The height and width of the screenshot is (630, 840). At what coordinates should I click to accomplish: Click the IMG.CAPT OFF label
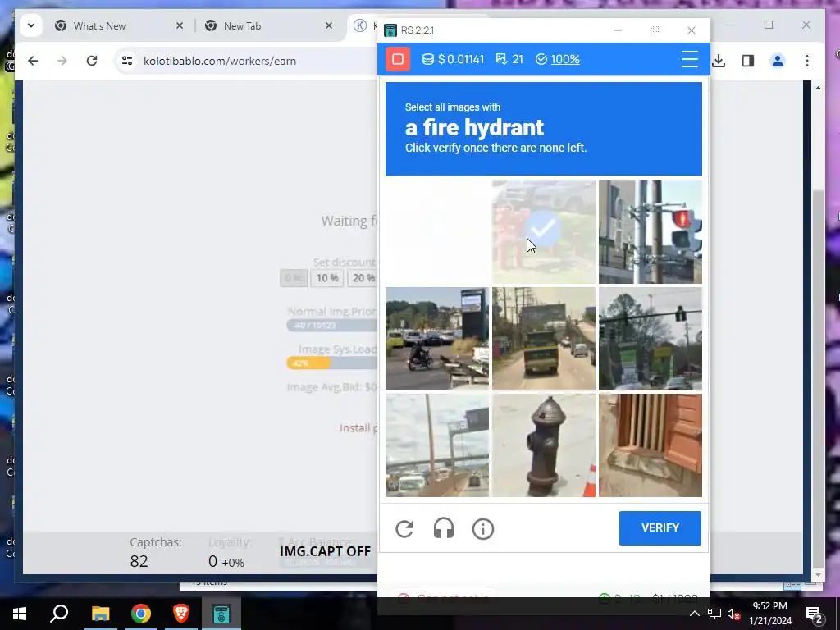point(325,551)
